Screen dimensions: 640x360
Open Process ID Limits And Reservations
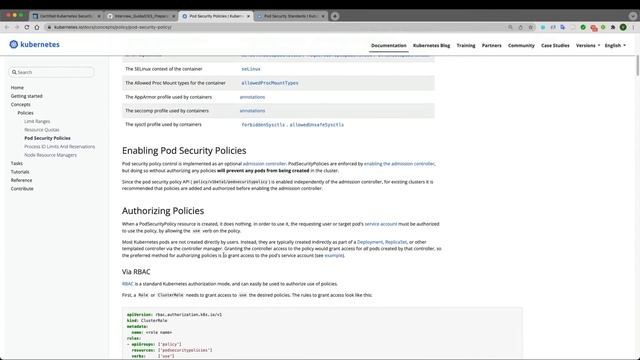point(60,147)
